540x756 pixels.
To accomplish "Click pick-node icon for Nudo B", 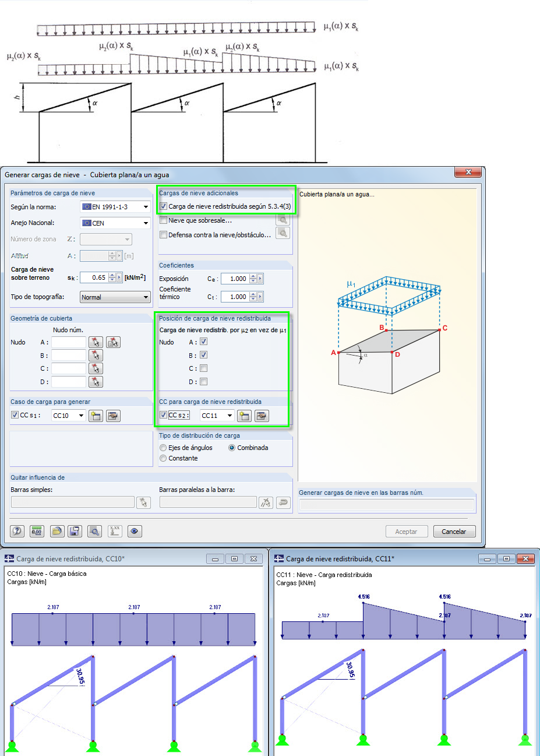I will tap(96, 355).
